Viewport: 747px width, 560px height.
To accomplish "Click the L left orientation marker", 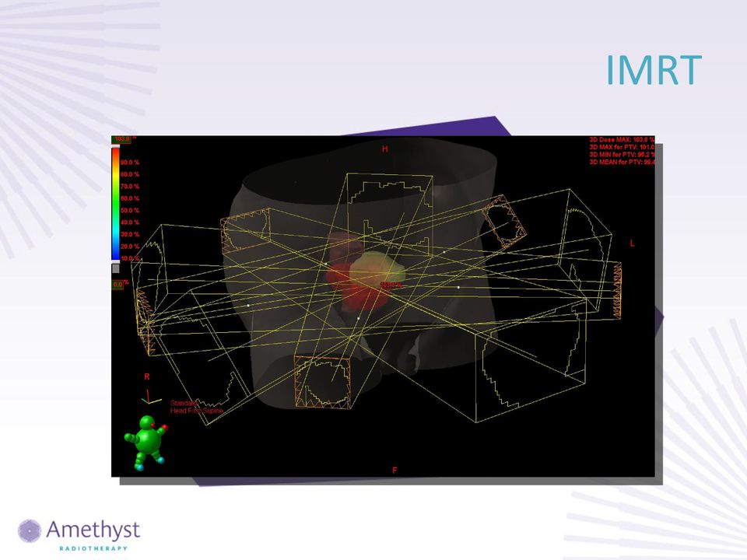I will pos(632,243).
